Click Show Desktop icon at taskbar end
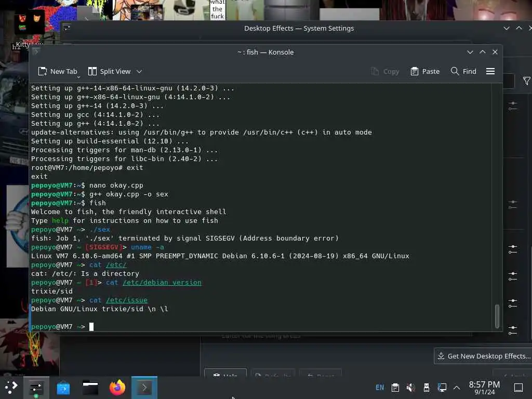The width and height of the screenshot is (532, 399). click(x=518, y=388)
